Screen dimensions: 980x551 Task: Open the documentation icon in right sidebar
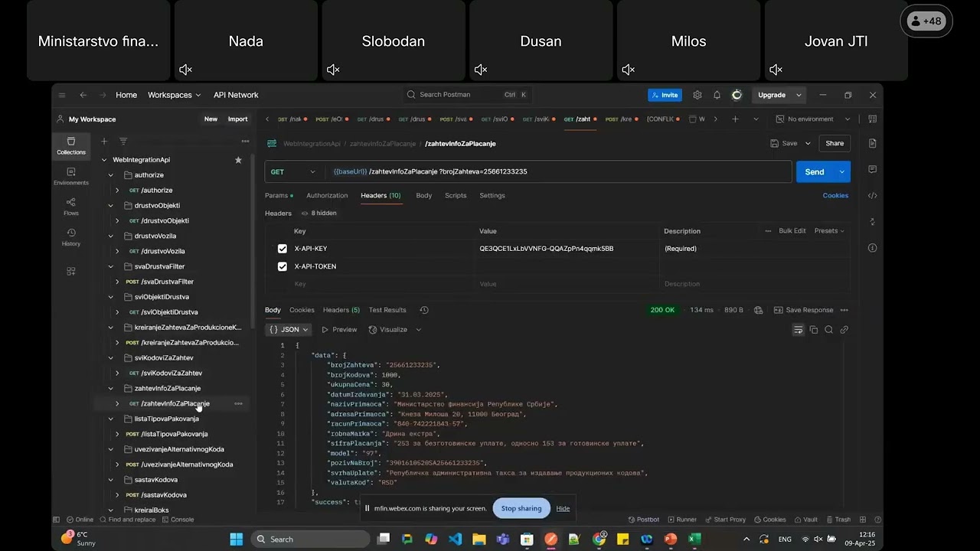click(872, 143)
